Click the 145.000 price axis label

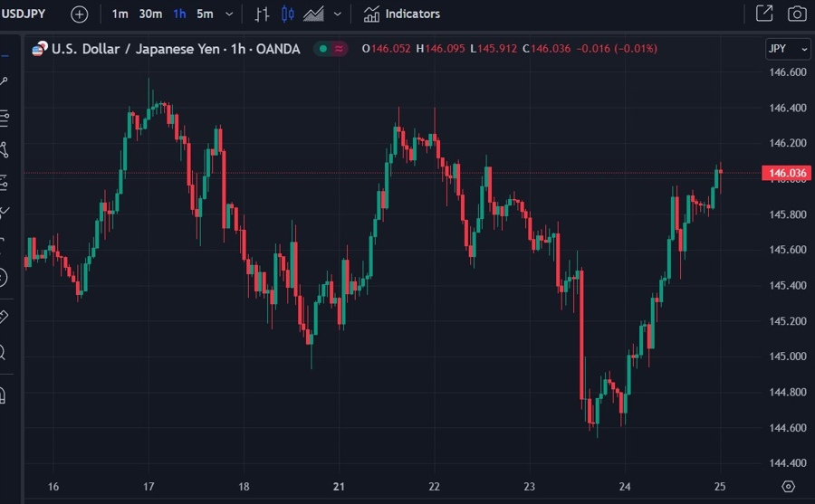(x=788, y=357)
